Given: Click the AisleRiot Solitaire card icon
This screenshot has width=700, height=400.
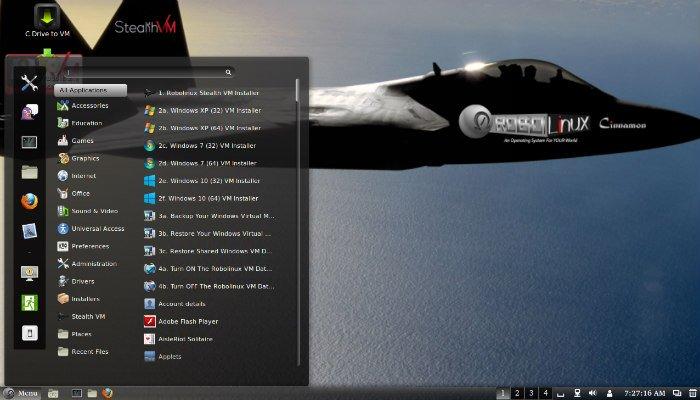Looking at the screenshot, I should pos(150,339).
